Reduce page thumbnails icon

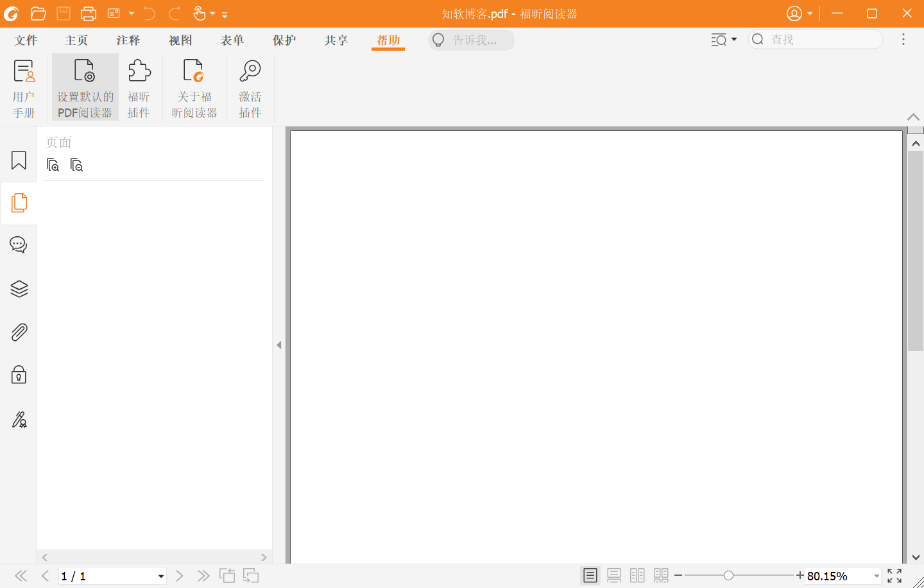coord(77,165)
